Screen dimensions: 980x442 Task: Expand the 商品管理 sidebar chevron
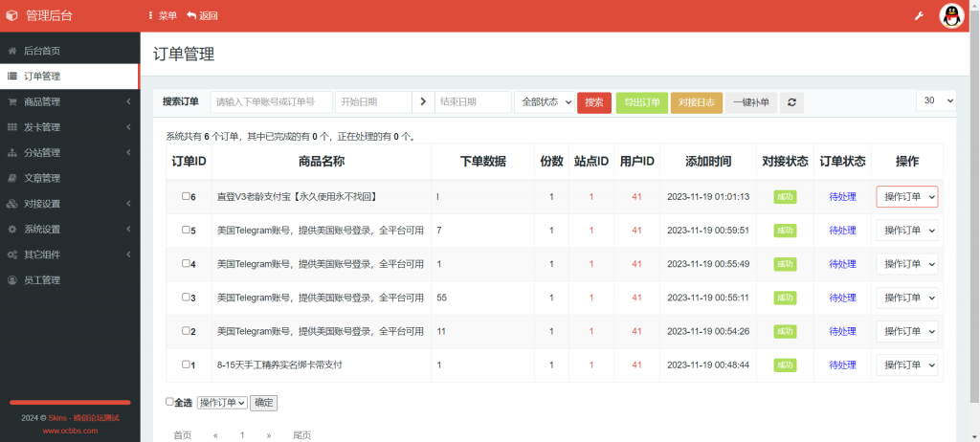point(128,102)
